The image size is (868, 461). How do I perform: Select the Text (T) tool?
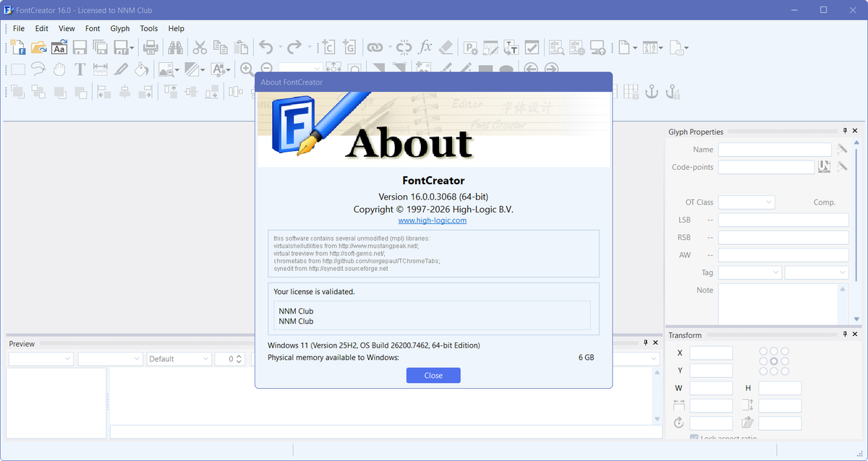click(x=80, y=69)
